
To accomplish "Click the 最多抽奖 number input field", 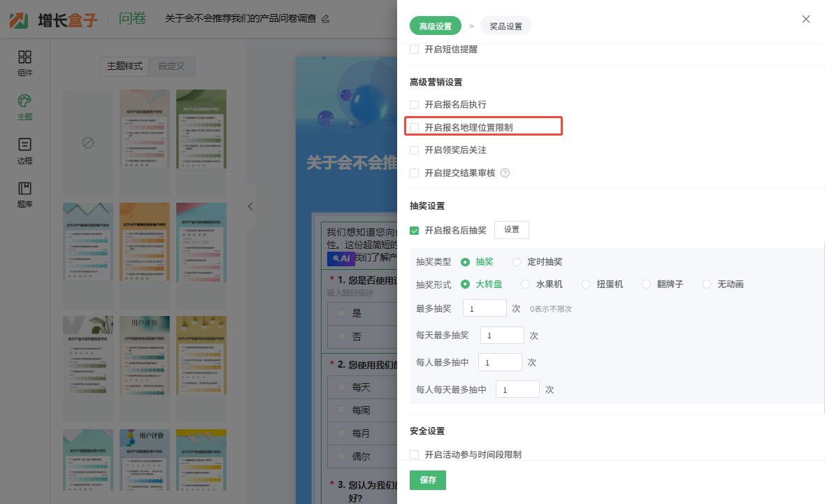I will (484, 308).
